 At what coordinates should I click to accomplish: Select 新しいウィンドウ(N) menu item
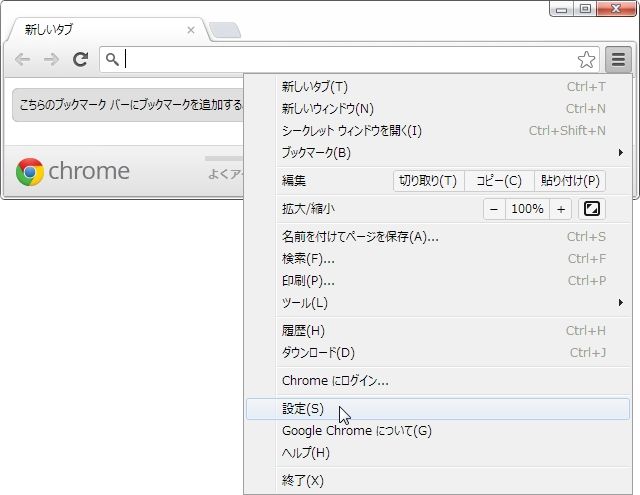pyautogui.click(x=438, y=109)
